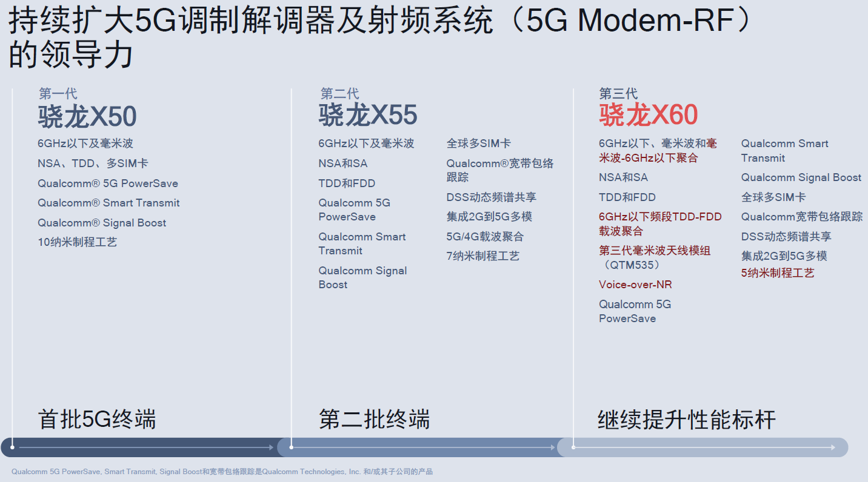Select 'Qualcomm Signal Boost' under X55

click(363, 277)
